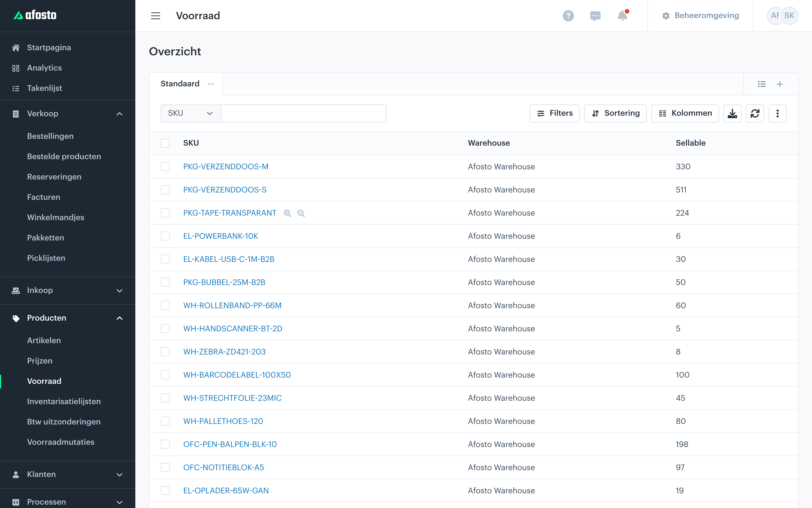
Task: Open Voorraadmutaties menu item
Action: click(x=61, y=442)
